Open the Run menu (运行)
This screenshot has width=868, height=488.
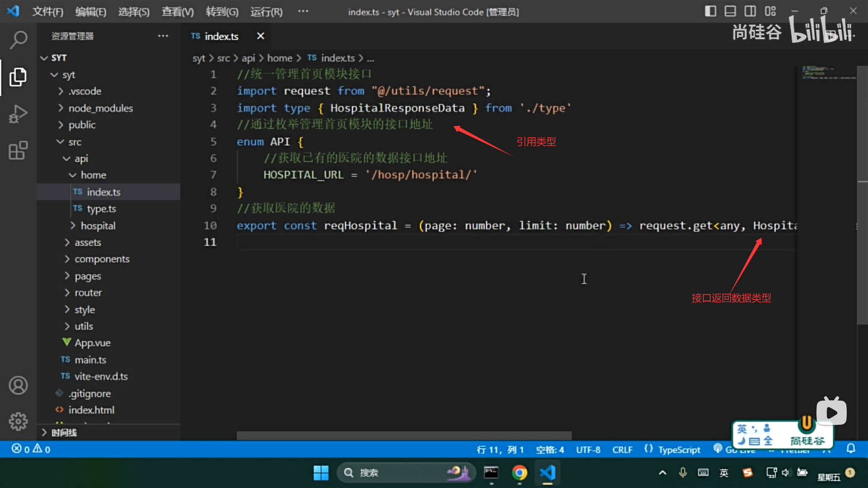(266, 12)
